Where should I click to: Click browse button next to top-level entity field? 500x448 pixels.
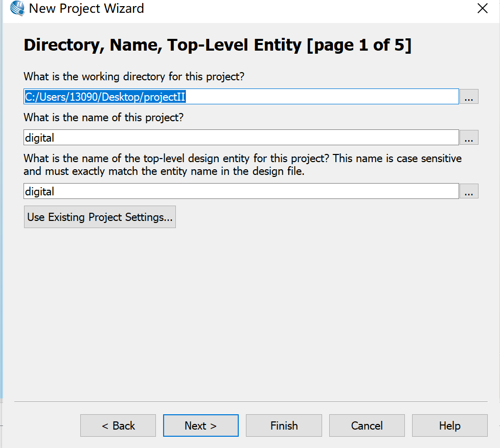pos(469,191)
